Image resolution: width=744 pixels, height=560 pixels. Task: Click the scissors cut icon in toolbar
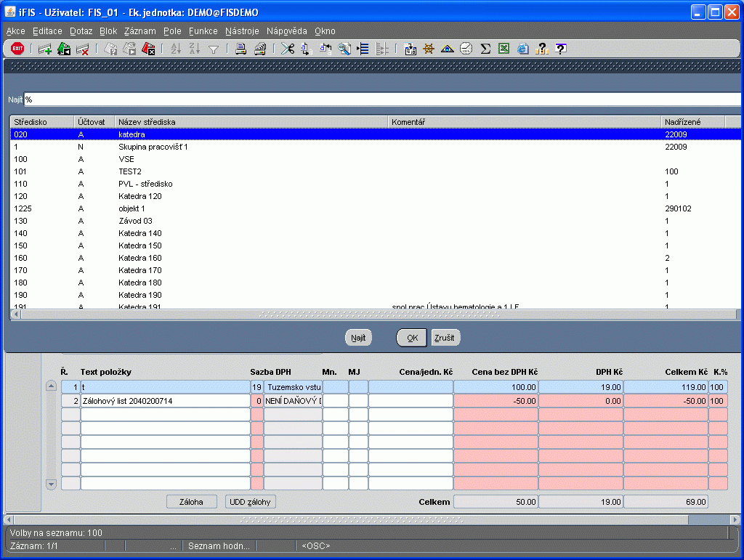tap(288, 49)
